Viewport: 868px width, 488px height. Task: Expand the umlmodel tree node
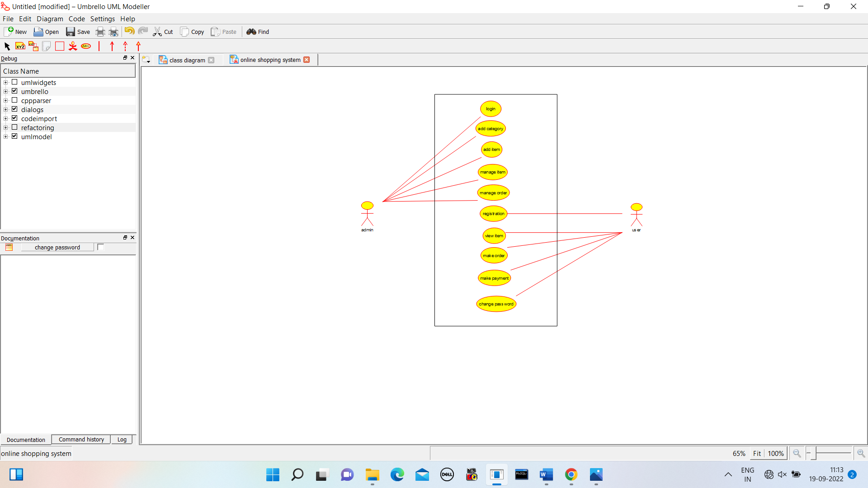coord(6,137)
